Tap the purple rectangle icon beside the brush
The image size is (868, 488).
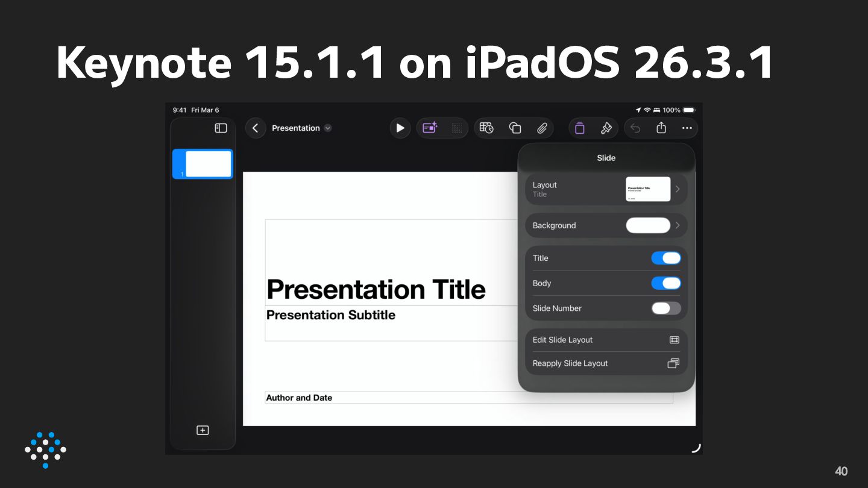pyautogui.click(x=580, y=128)
